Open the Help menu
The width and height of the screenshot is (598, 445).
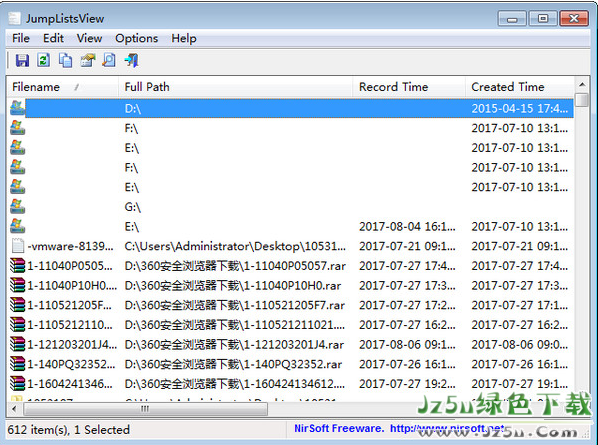[x=184, y=38]
